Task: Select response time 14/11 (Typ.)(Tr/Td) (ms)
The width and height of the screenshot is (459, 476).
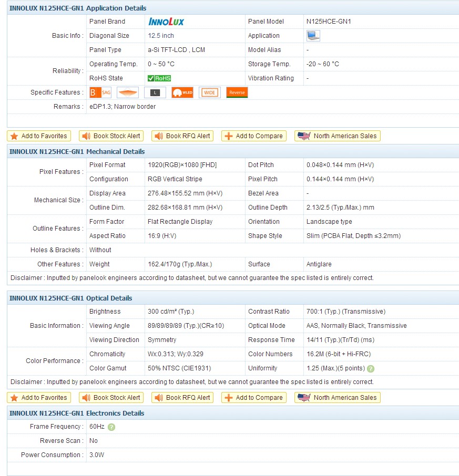Action: pos(341,340)
